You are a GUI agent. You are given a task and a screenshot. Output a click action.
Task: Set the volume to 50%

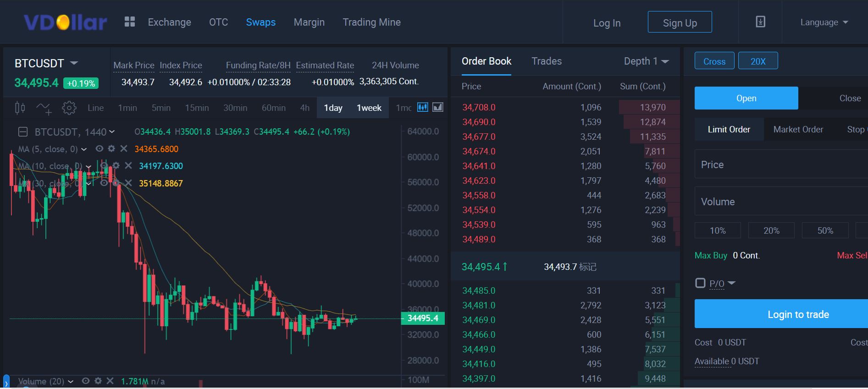point(824,230)
